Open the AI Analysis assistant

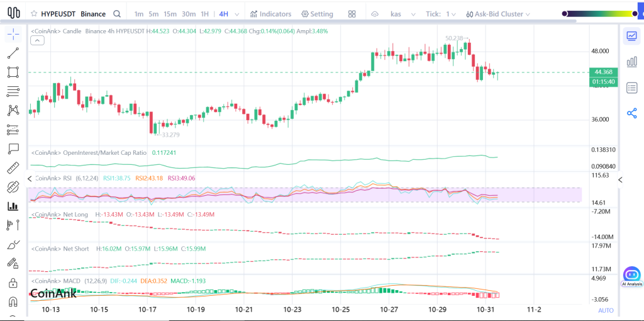631,276
